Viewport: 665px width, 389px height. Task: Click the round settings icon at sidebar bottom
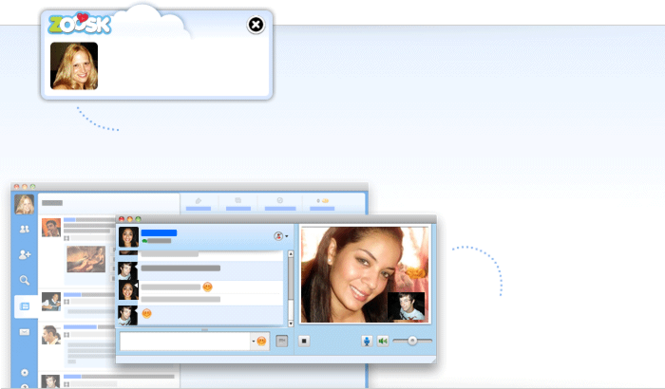25,372
